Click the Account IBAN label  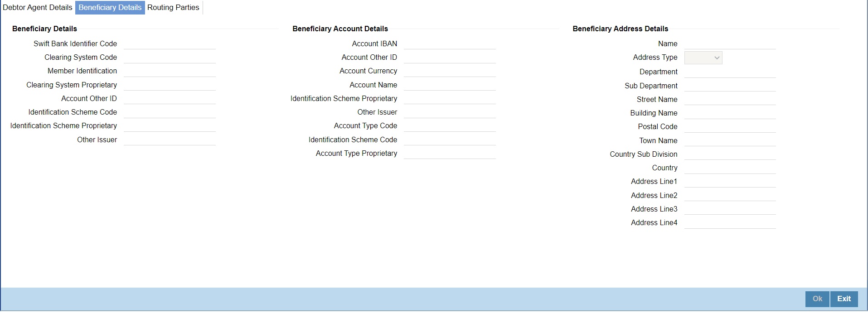374,43
